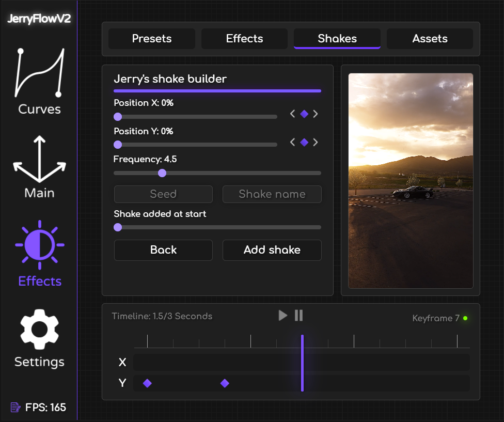This screenshot has width=504, height=422.
Task: Toggle Position X keyframe diamond
Action: [x=304, y=114]
